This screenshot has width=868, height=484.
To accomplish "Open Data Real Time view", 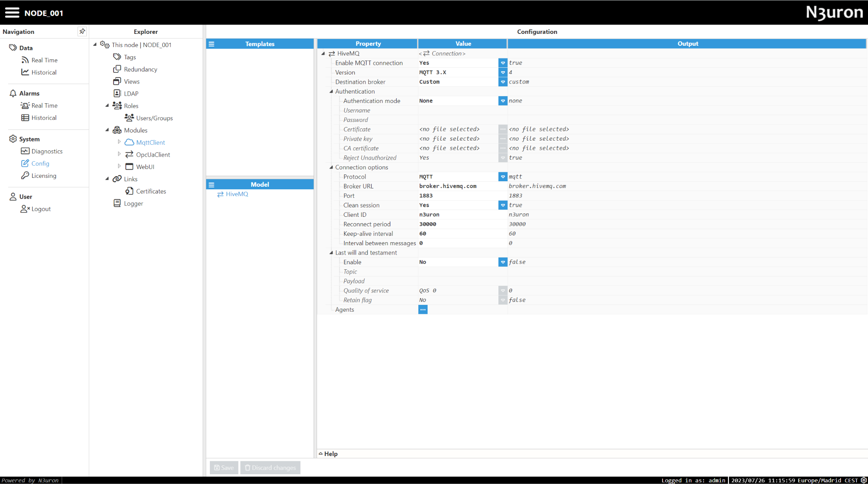I will pyautogui.click(x=39, y=60).
